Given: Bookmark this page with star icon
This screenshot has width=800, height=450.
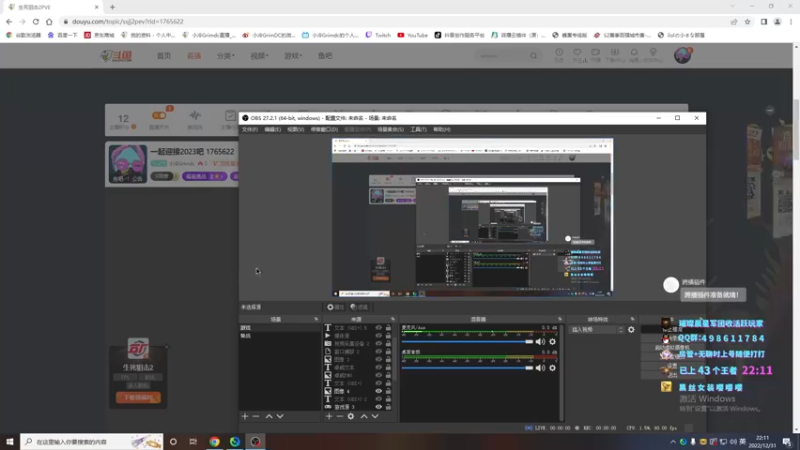Looking at the screenshot, I should [x=747, y=21].
